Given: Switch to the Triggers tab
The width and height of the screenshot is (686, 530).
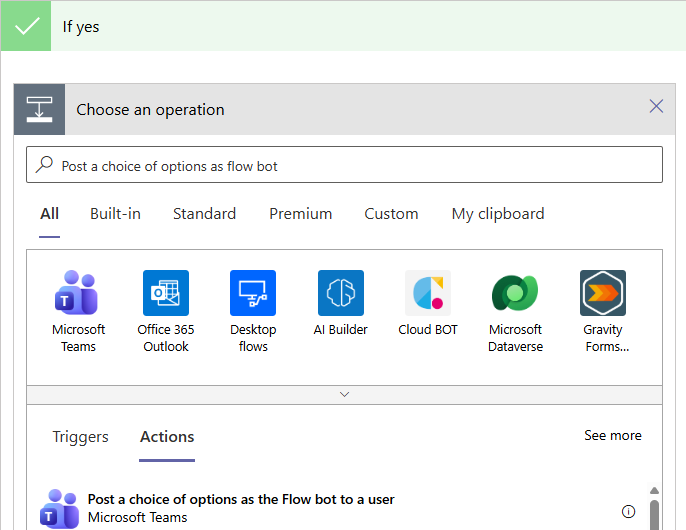Looking at the screenshot, I should (x=80, y=437).
